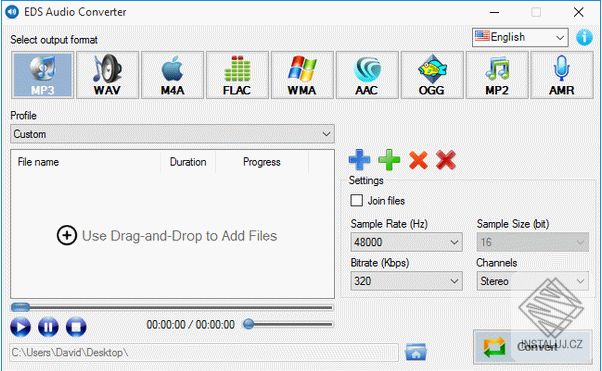
Task: Select OGG output format
Action: coord(432,75)
